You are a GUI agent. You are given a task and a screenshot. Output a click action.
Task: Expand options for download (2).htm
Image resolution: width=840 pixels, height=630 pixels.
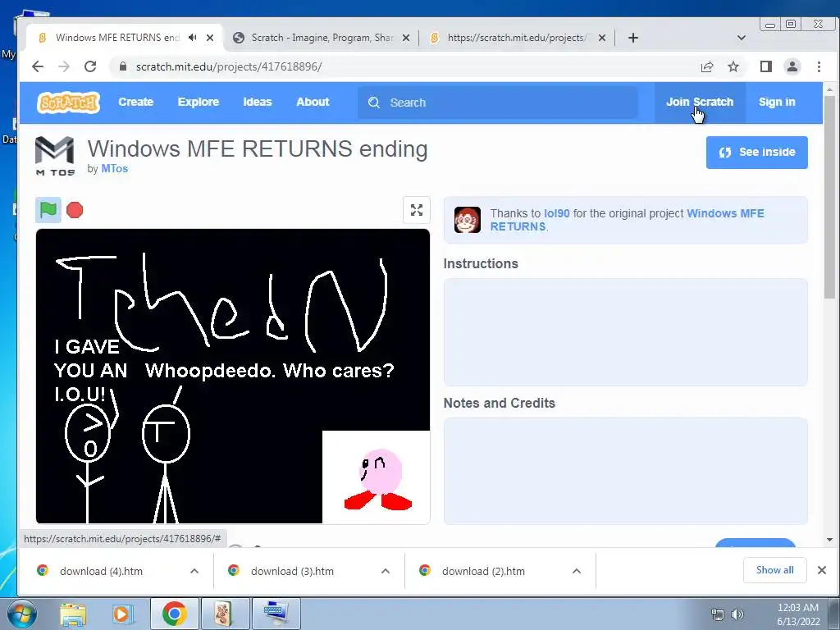click(x=577, y=571)
